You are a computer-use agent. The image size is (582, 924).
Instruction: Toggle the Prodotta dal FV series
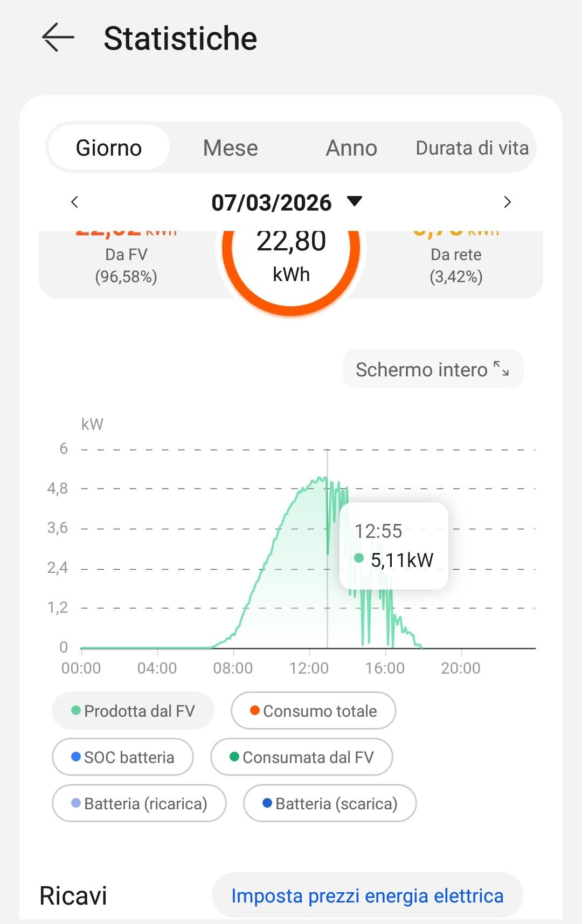tap(133, 711)
